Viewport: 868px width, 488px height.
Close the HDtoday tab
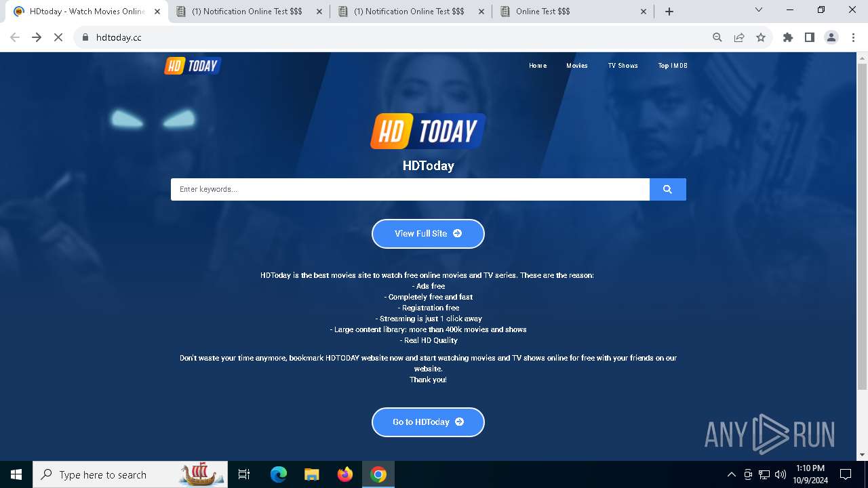157,12
